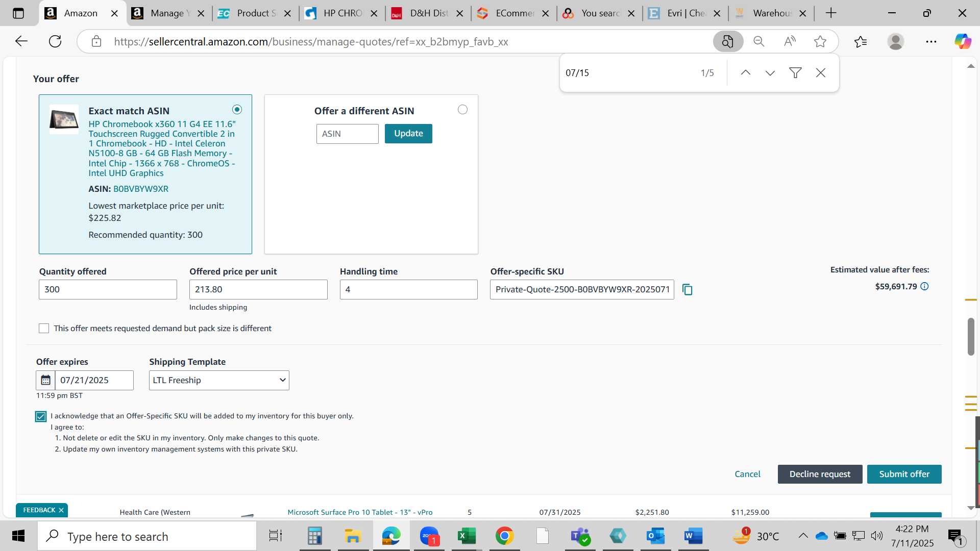This screenshot has height=551, width=980.
Task: Check the pack size is different checkbox
Action: pos(44,329)
